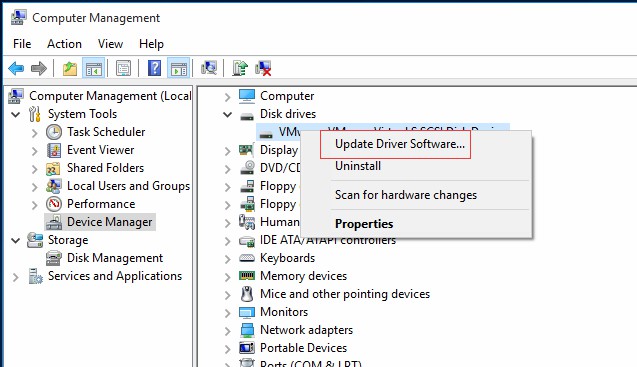The width and height of the screenshot is (637, 367).
Task: Expand the Keyboards category
Action: tap(228, 258)
